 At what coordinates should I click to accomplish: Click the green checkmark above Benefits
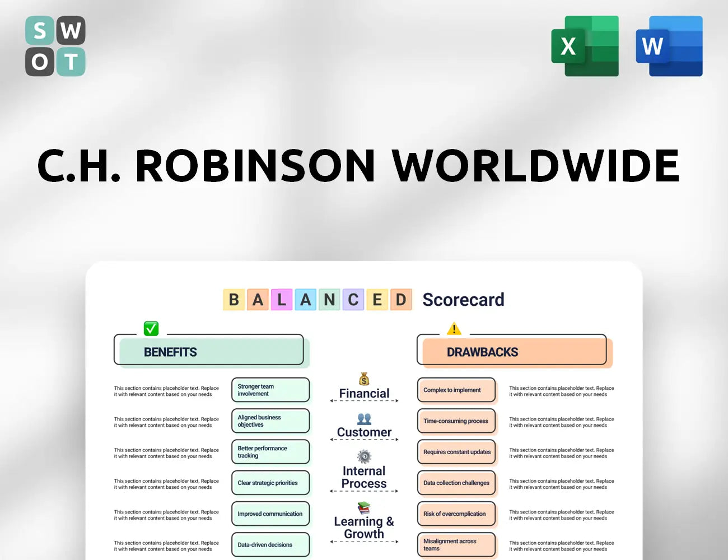coord(151,328)
